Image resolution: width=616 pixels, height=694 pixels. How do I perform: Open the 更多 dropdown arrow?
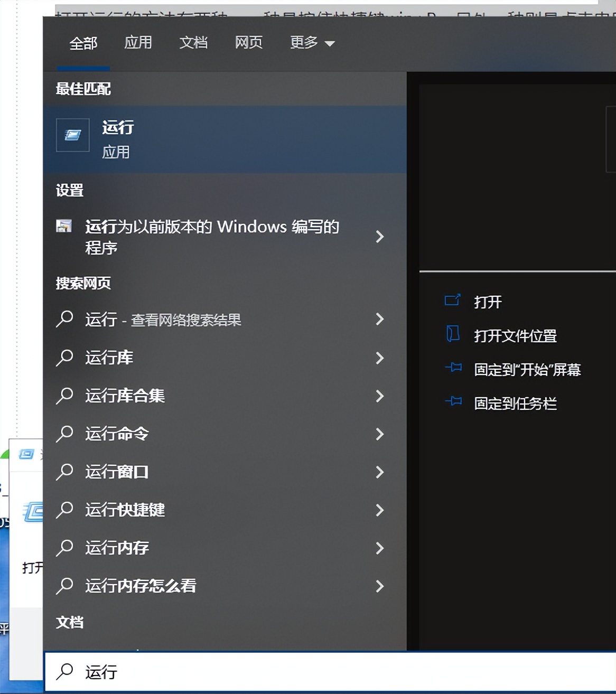coord(329,44)
